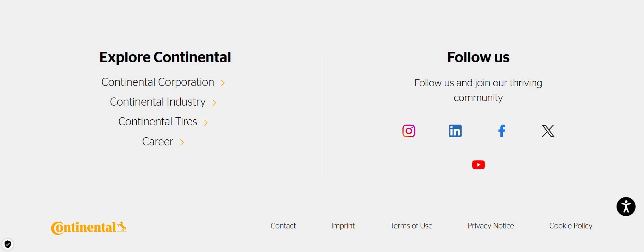Click chevron beside Continental Industry

click(x=214, y=103)
